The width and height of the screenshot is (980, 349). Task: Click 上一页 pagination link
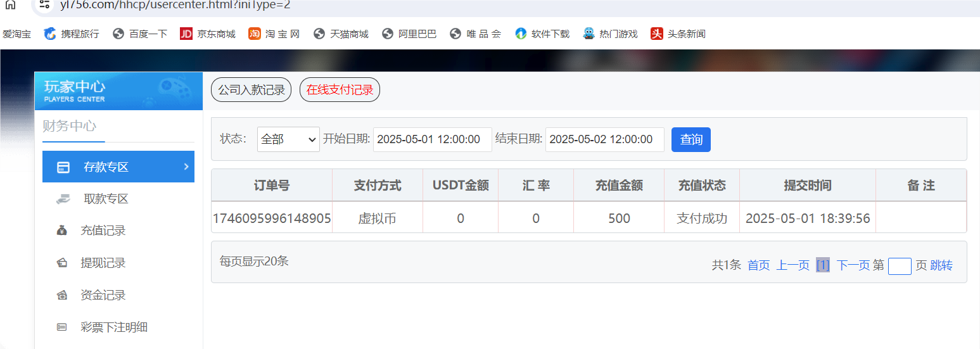(x=793, y=265)
